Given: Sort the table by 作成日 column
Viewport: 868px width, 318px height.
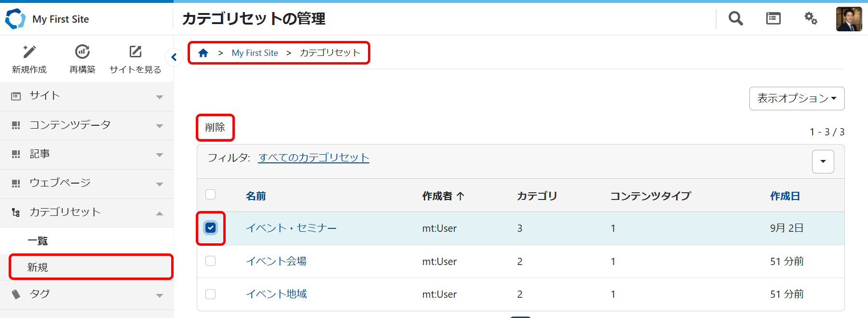Looking at the screenshot, I should point(785,196).
